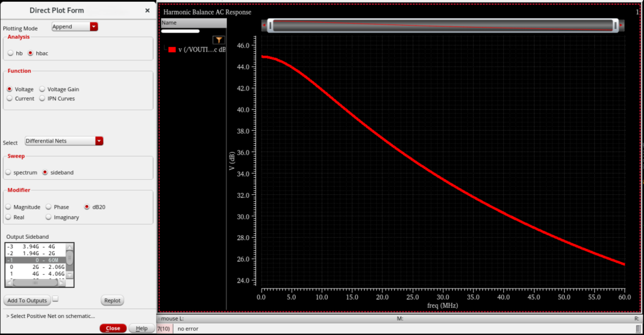Click the sideband list scroll-right arrow
The width and height of the screenshot is (644, 335).
click(x=62, y=283)
